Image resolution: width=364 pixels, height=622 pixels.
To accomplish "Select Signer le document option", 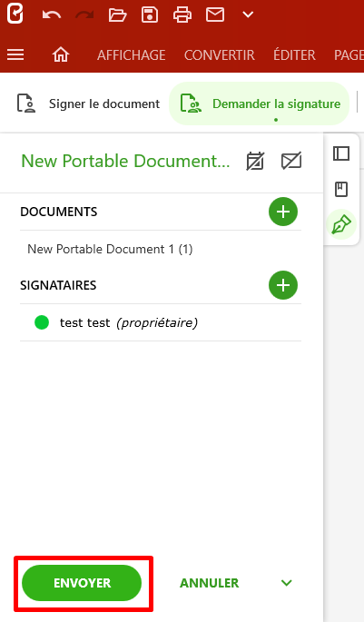I will coord(88,104).
